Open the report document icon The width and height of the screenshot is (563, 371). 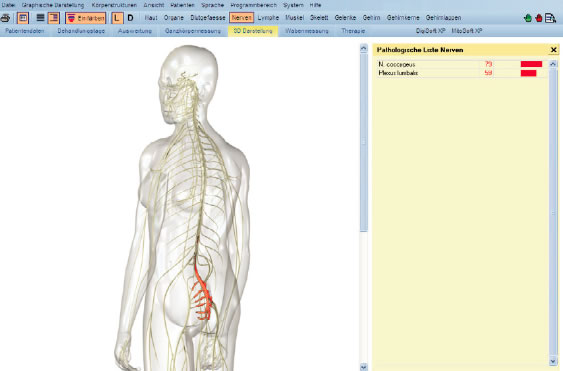[x=550, y=18]
